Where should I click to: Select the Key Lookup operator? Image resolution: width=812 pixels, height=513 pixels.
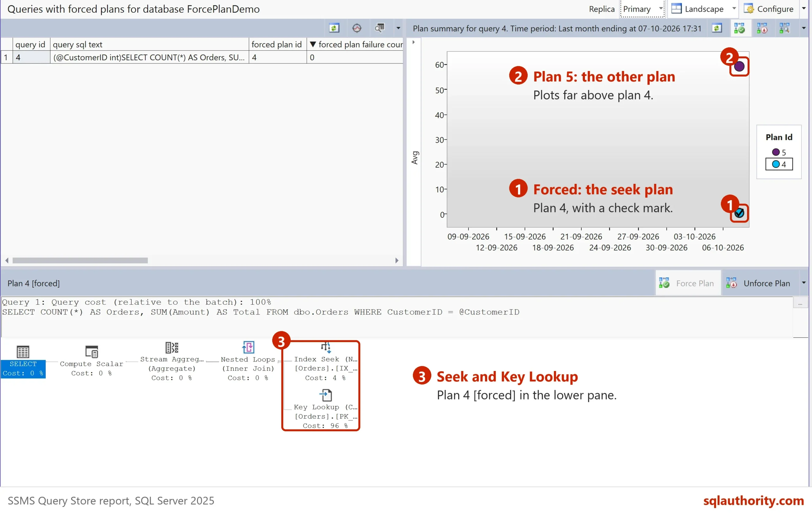(x=325, y=409)
